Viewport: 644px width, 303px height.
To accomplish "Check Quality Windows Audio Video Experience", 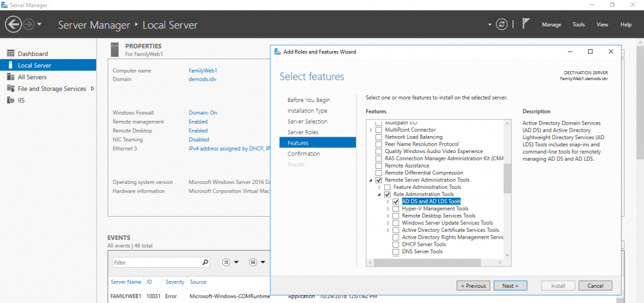I will [x=379, y=151].
